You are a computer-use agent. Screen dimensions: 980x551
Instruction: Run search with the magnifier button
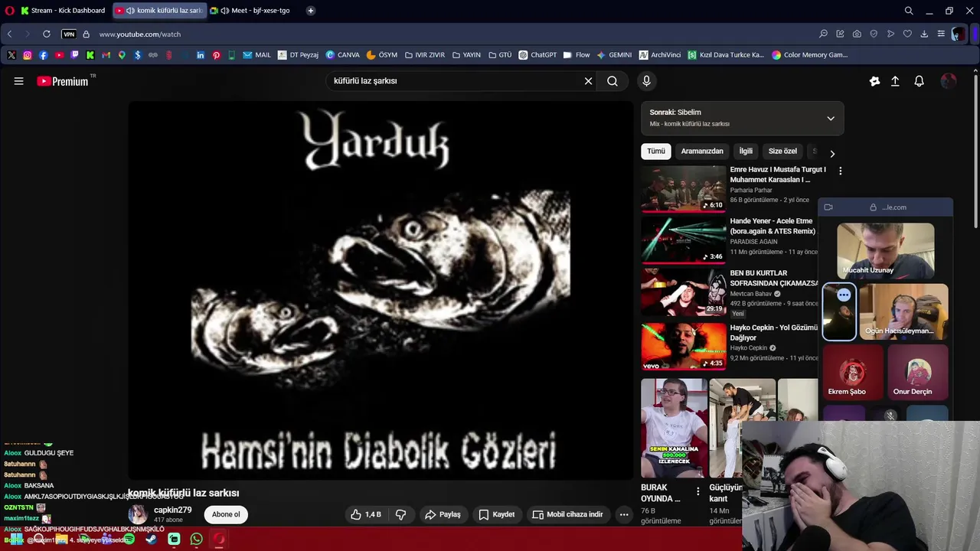pos(612,81)
